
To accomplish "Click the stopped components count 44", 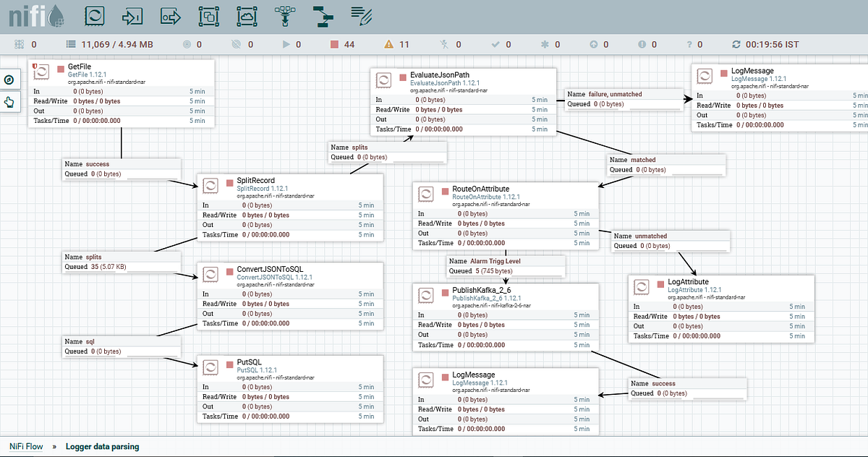I will tap(343, 44).
